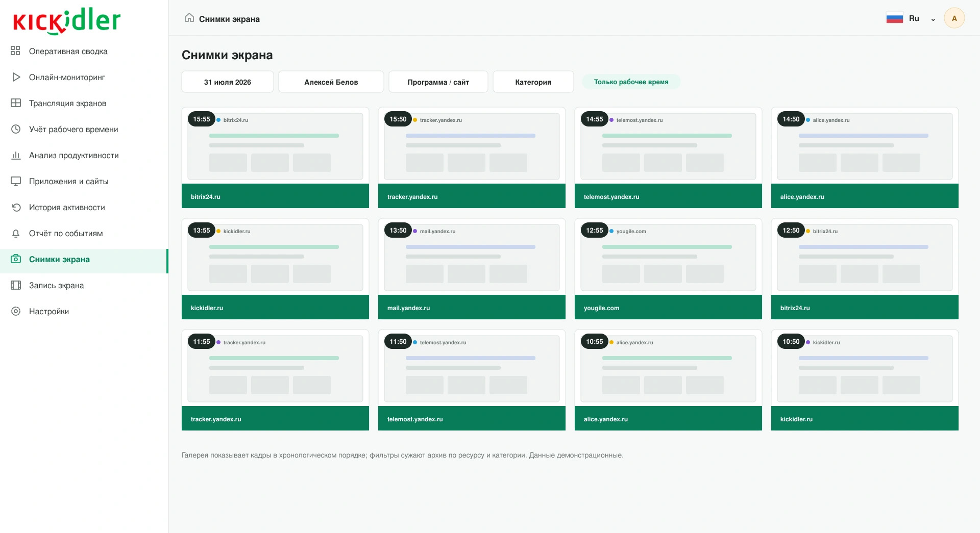
Task: Click the yougile.com green caption
Action: (668, 308)
